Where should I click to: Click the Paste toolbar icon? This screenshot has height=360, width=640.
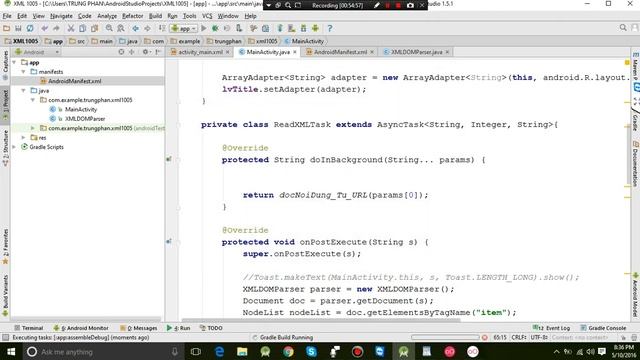pyautogui.click(x=94, y=28)
